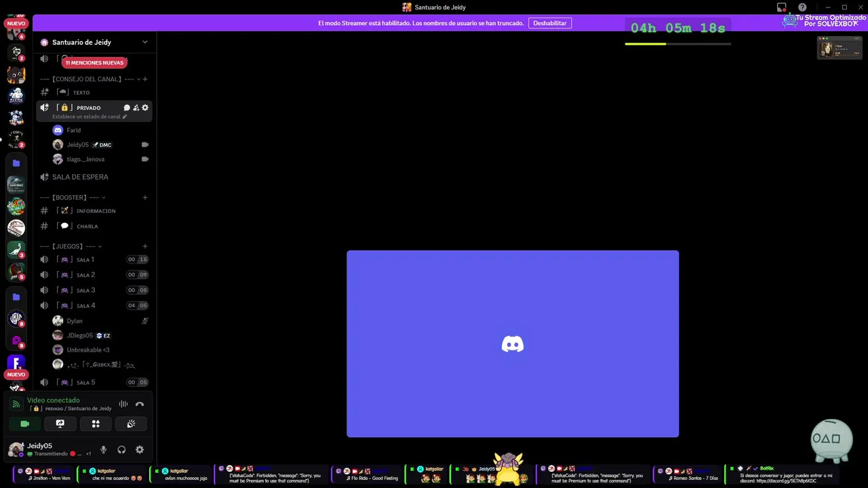The height and width of the screenshot is (488, 868).
Task: Create channel in CONSEJO DEL CANAL category
Action: tap(145, 79)
